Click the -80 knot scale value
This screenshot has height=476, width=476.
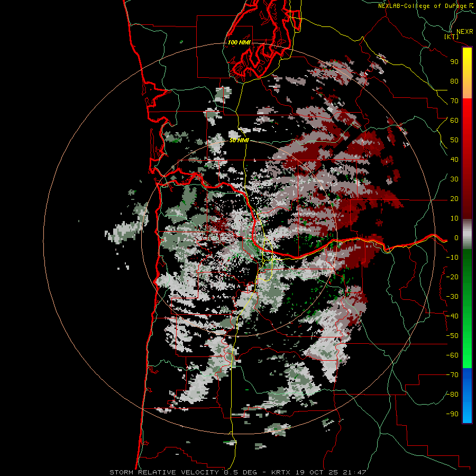(452, 395)
